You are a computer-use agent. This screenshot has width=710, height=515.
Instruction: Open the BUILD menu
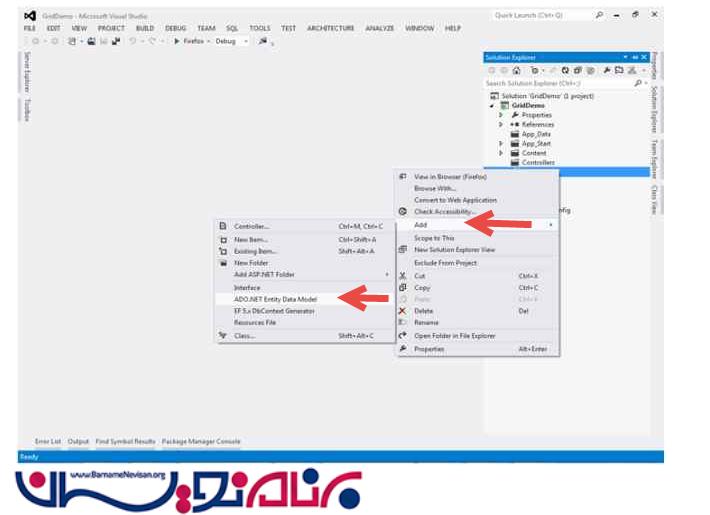(145, 28)
